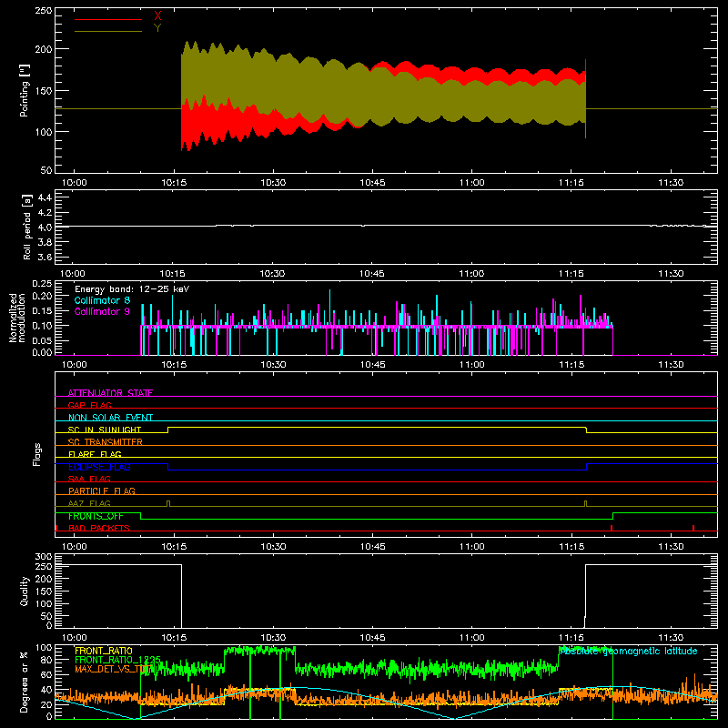Click 10:00 time label under Quality plot
This screenshot has width=728, height=728.
[x=75, y=638]
